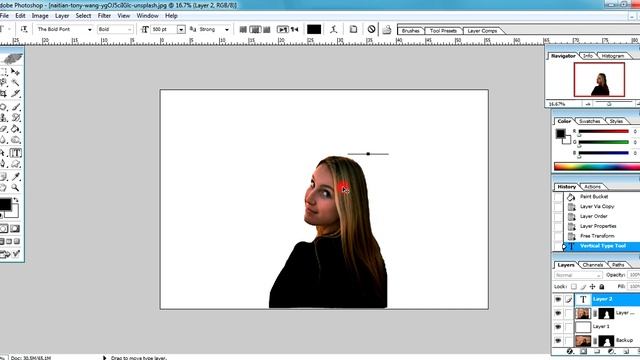This screenshot has width=640, height=360.
Task: Toggle lock image pixels
Action: [583, 287]
